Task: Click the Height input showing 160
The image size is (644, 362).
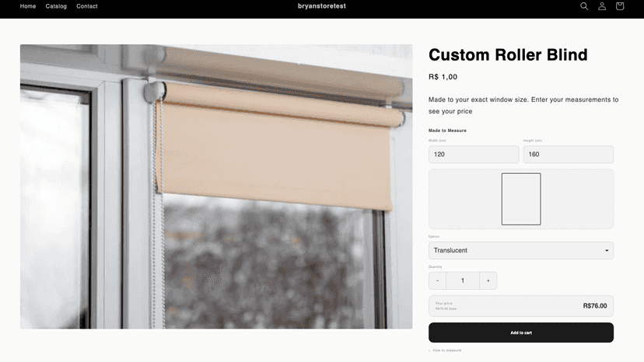Action: pyautogui.click(x=568, y=155)
